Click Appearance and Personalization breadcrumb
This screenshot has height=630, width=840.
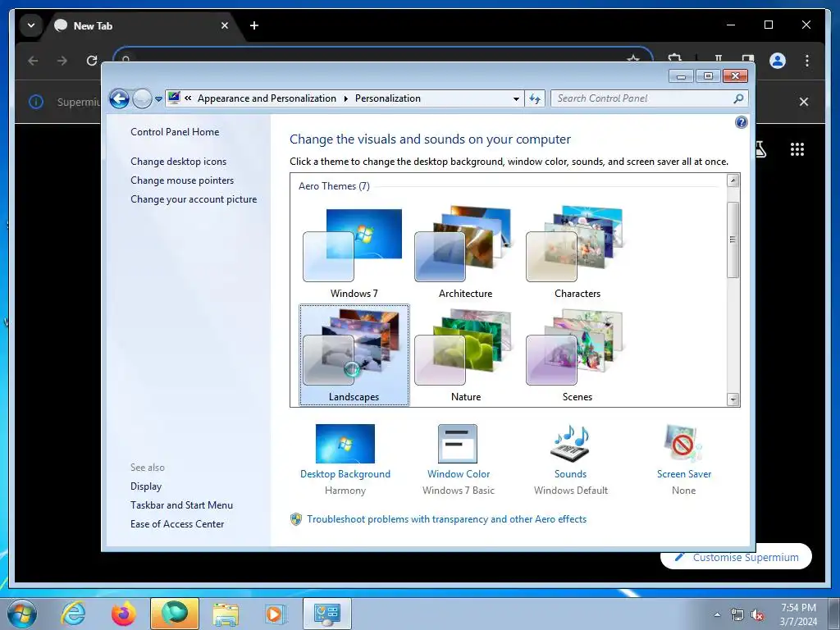pos(267,98)
